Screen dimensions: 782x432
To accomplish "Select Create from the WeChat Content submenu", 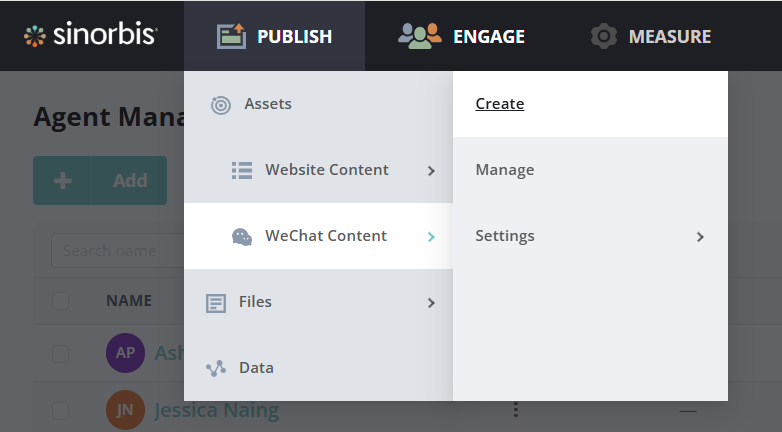I will tap(500, 104).
